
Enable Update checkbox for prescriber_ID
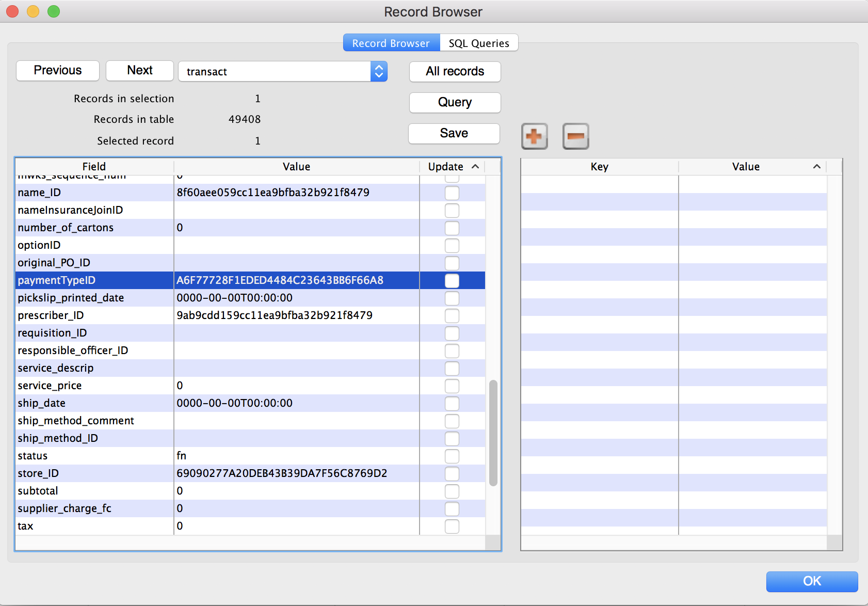[x=452, y=316]
